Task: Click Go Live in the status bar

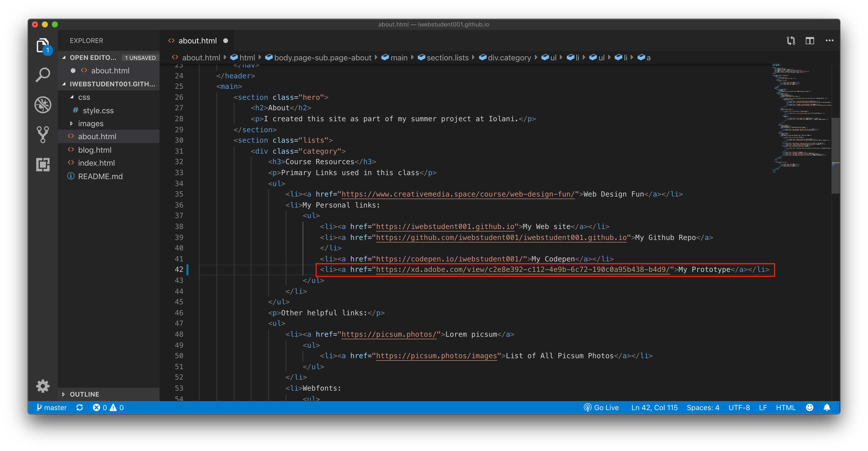Action: click(602, 408)
